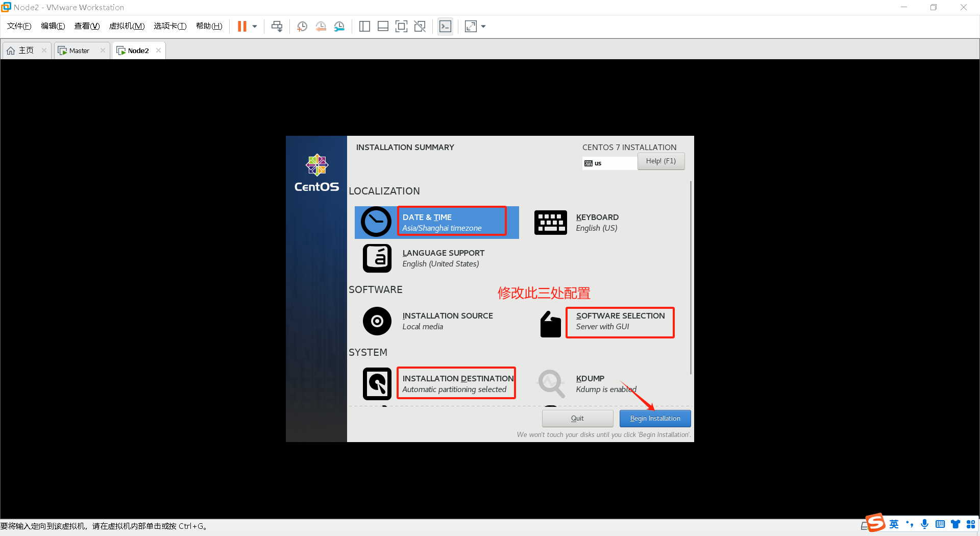Close the Master tab

pyautogui.click(x=103, y=51)
